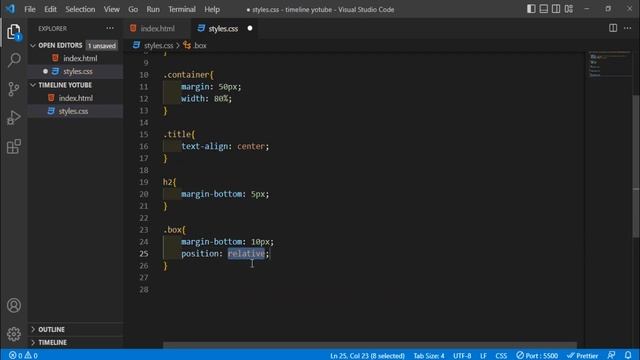Open Customize Layout icon

(569, 9)
